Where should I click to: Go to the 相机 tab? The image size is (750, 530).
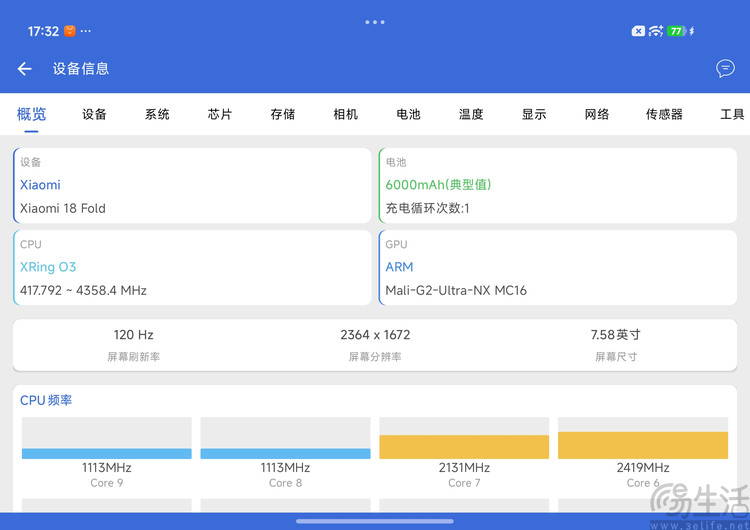click(345, 114)
